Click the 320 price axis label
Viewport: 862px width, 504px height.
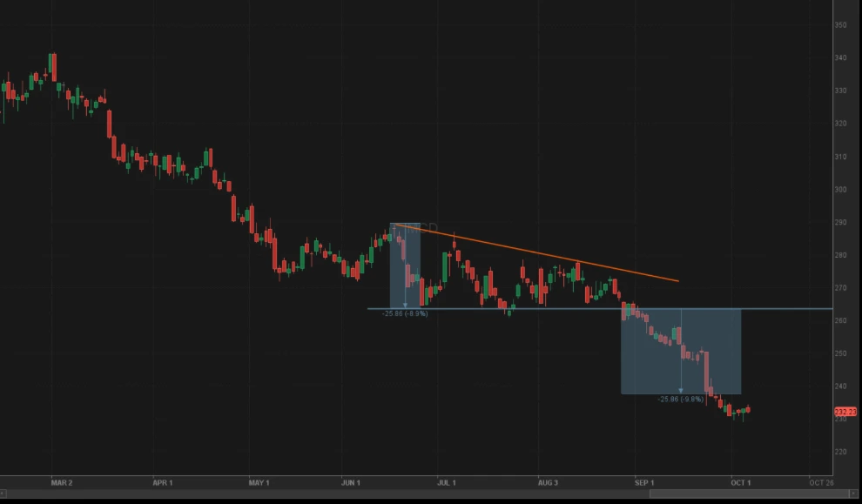pyautogui.click(x=841, y=124)
